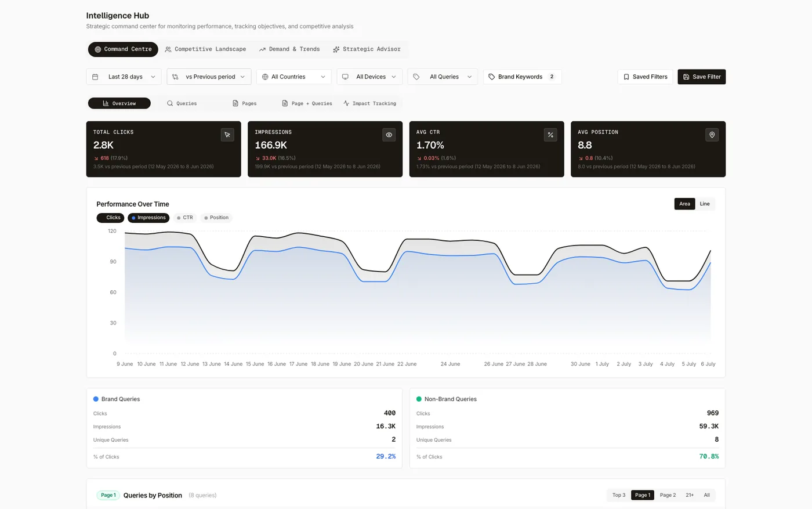Select the Page 1 position filter
Viewport: 812px width, 509px height.
pyautogui.click(x=642, y=495)
